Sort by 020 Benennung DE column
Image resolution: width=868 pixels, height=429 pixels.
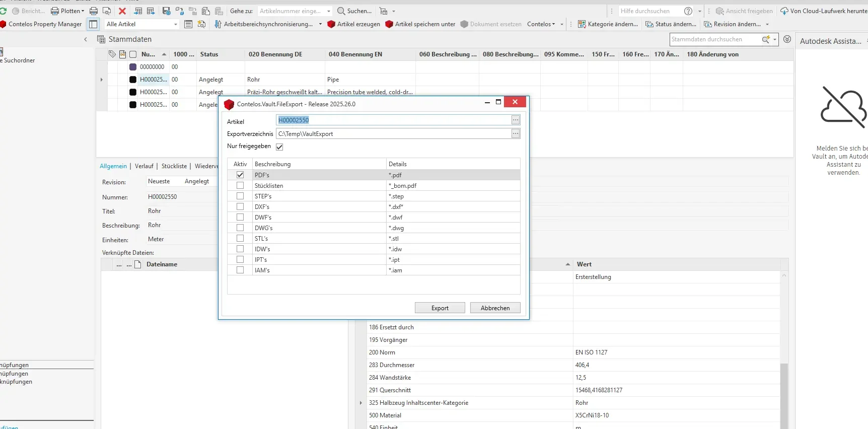click(x=284, y=54)
